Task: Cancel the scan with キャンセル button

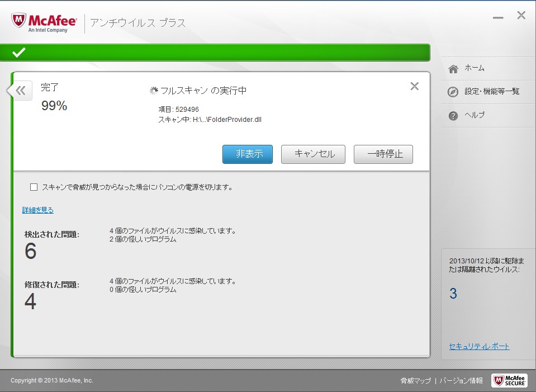Action: click(313, 154)
